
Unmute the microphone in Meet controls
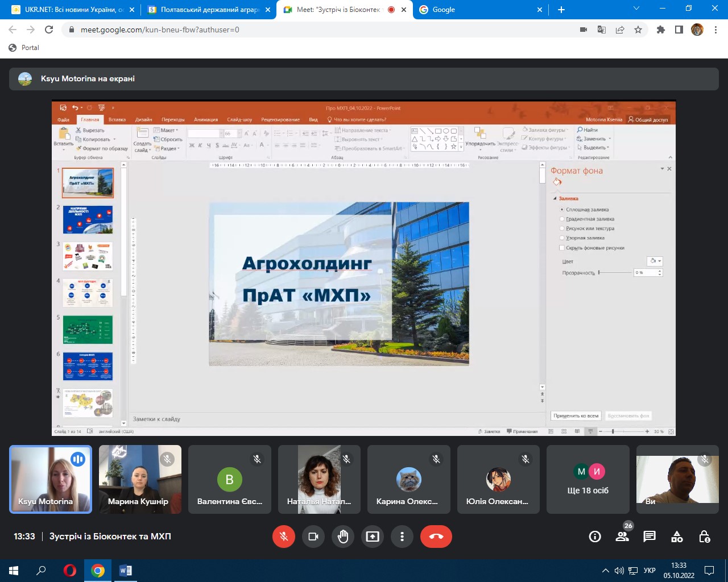[x=284, y=537]
